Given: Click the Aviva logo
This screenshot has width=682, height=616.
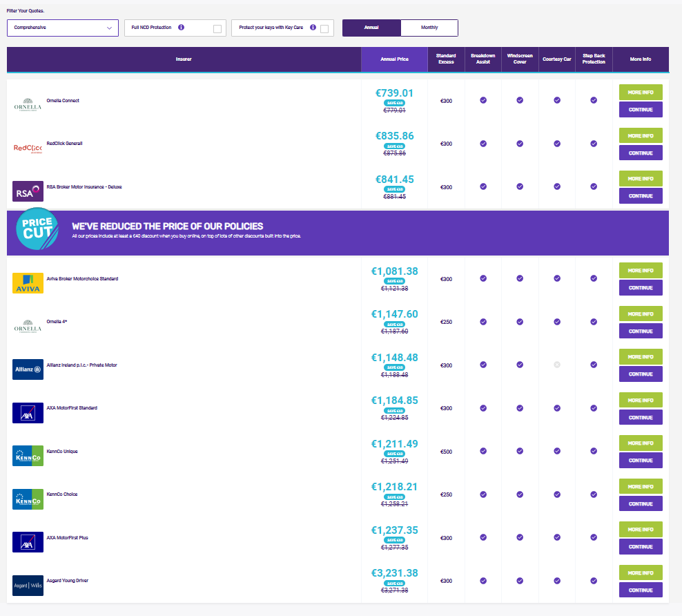Looking at the screenshot, I should coord(28,283).
